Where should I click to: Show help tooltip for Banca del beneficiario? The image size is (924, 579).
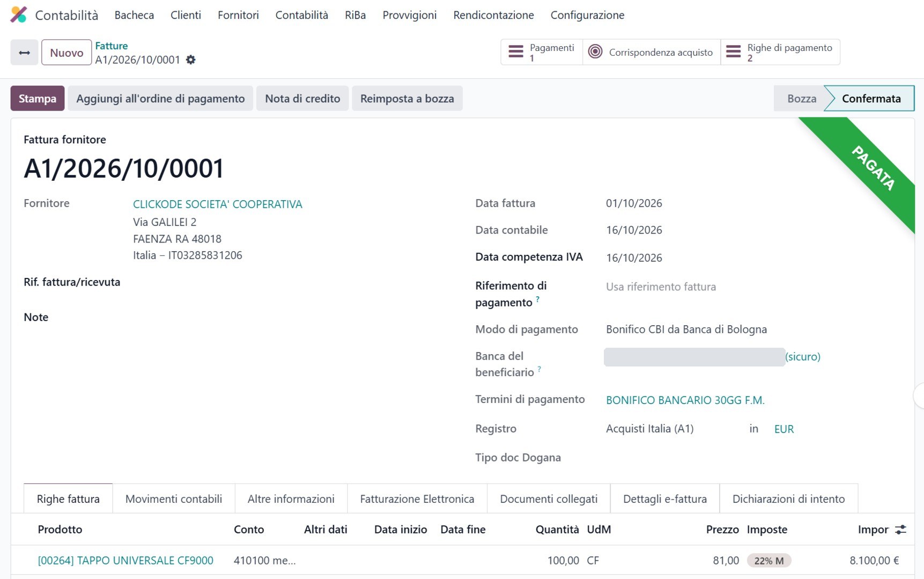(539, 369)
